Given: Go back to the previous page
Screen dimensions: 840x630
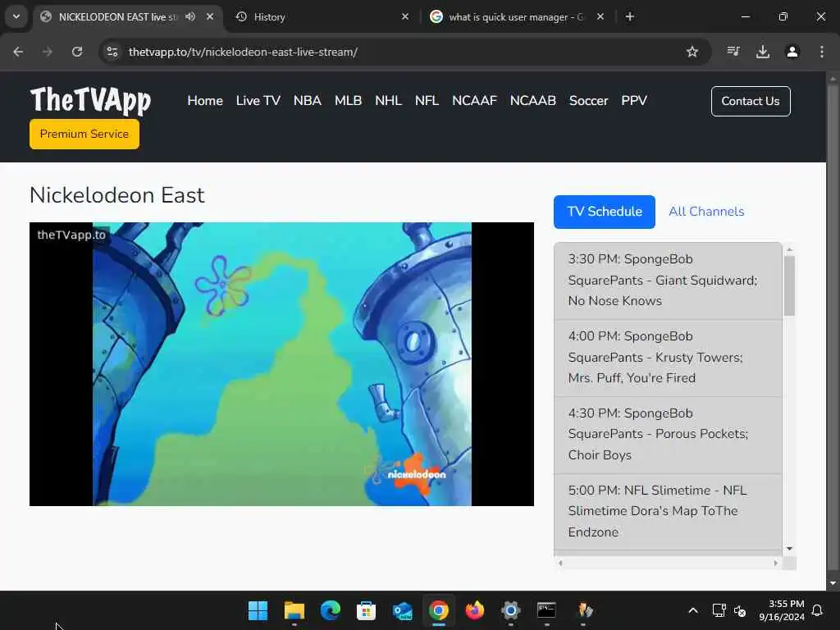Looking at the screenshot, I should 18,52.
